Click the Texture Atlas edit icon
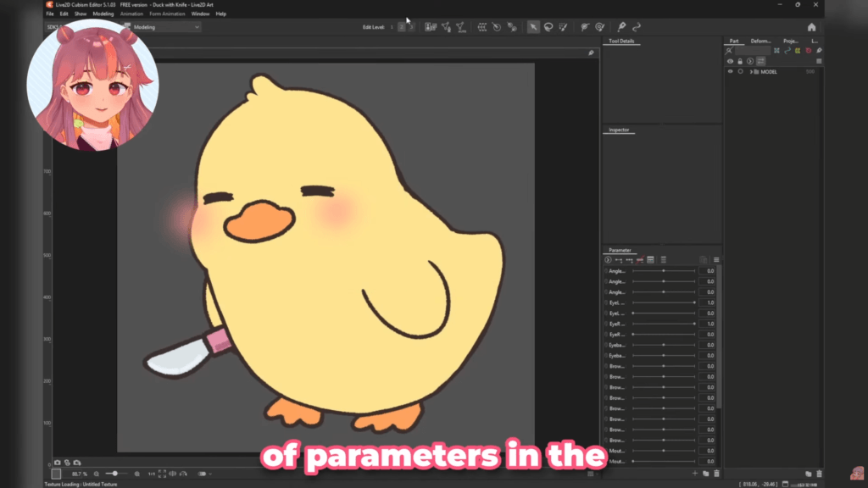Image resolution: width=868 pixels, height=488 pixels. (x=430, y=26)
